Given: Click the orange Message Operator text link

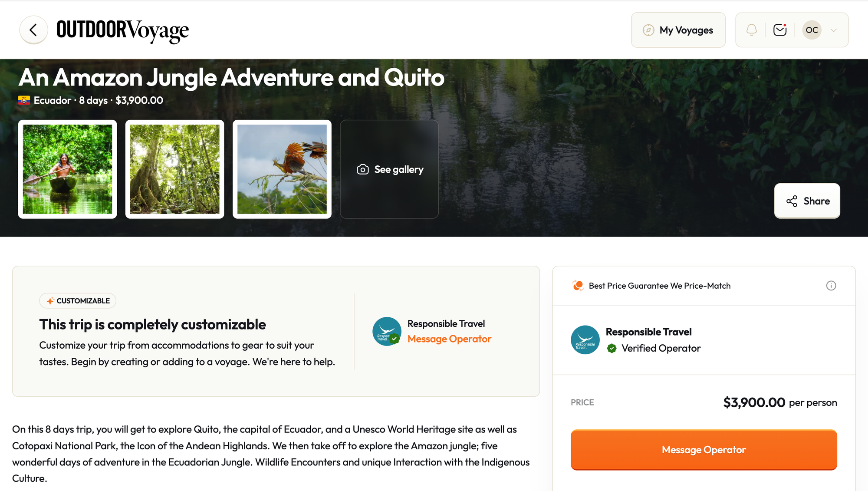Looking at the screenshot, I should 449,339.
